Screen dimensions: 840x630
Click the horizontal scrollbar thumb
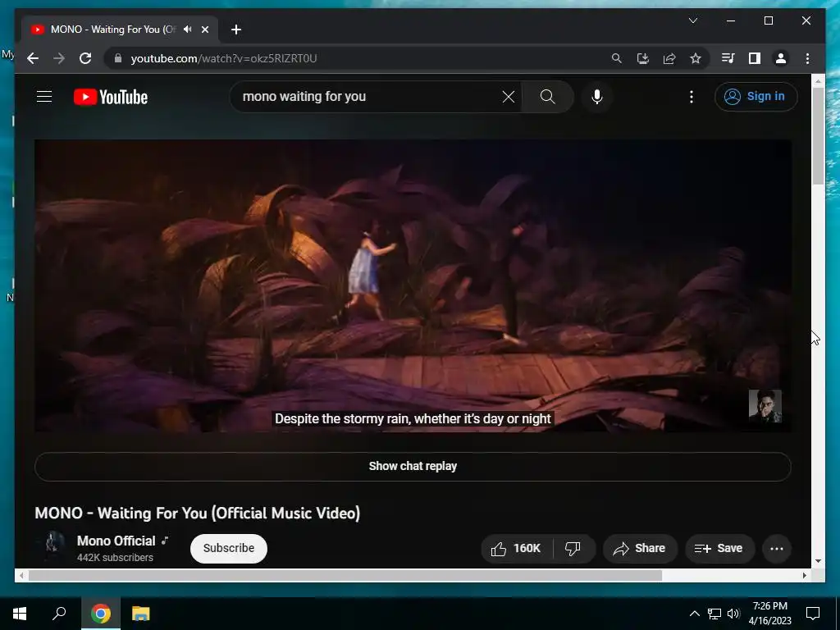point(345,575)
